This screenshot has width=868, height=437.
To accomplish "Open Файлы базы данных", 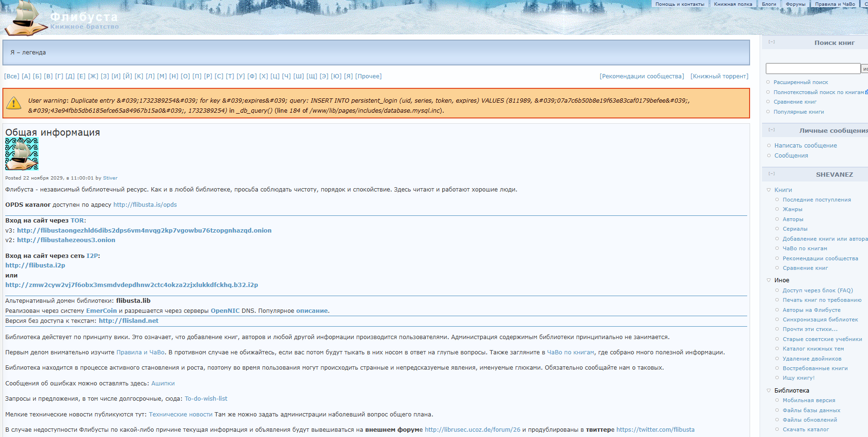I will pos(811,410).
